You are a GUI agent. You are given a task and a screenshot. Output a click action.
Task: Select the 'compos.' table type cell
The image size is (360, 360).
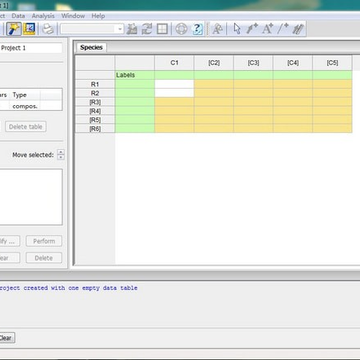[x=25, y=106]
